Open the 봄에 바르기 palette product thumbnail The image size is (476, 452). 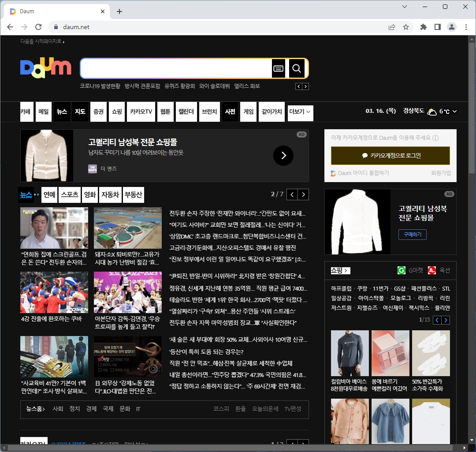390,353
